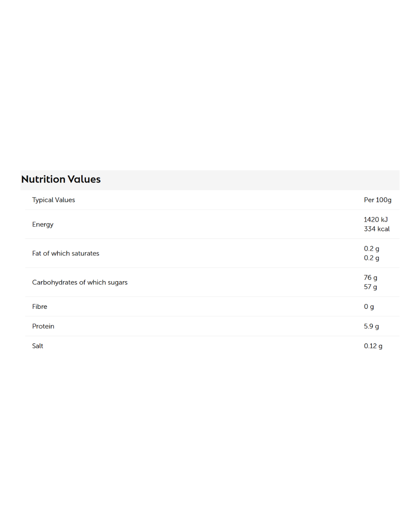
Task: Click the "334 kcal" energy value
Action: click(376, 229)
